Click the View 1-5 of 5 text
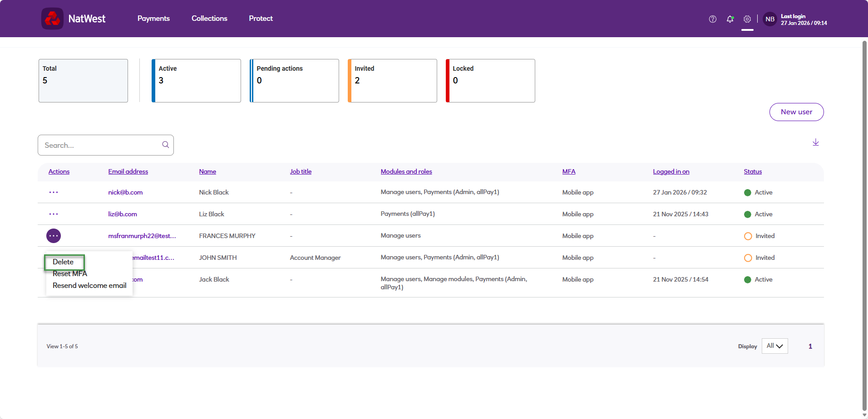 [x=62, y=346]
